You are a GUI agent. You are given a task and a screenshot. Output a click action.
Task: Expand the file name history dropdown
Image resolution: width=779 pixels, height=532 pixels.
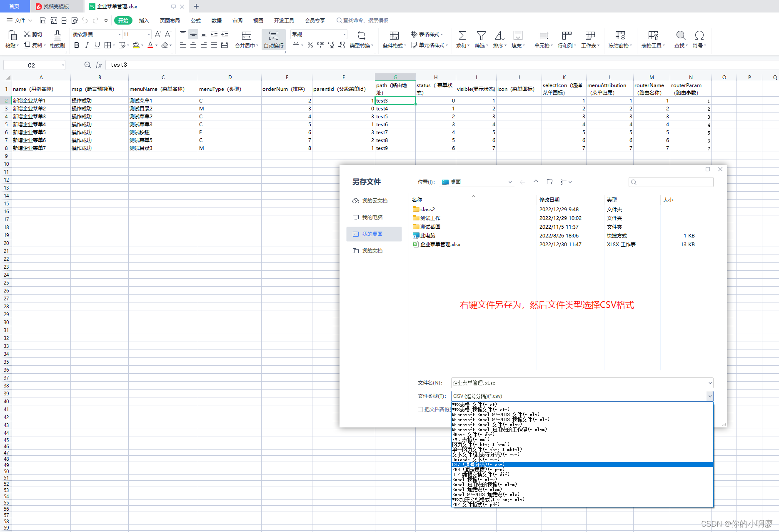tap(710, 383)
